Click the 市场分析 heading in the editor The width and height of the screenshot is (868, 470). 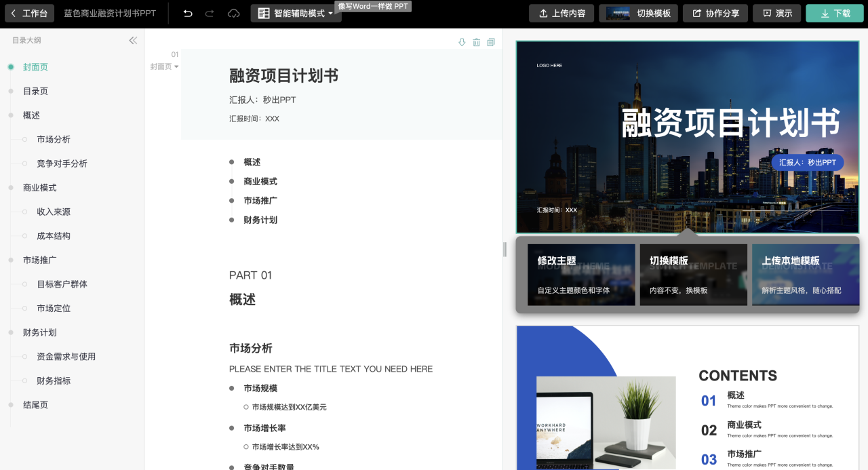(x=251, y=349)
